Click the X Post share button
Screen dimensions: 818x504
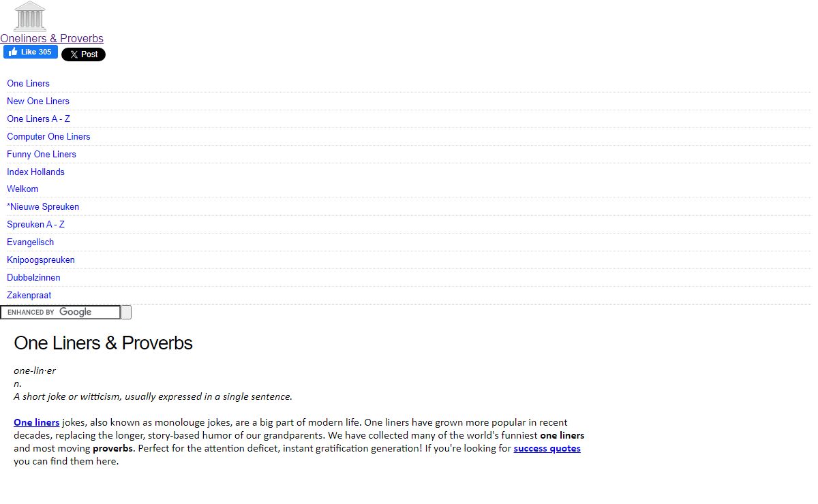[83, 54]
